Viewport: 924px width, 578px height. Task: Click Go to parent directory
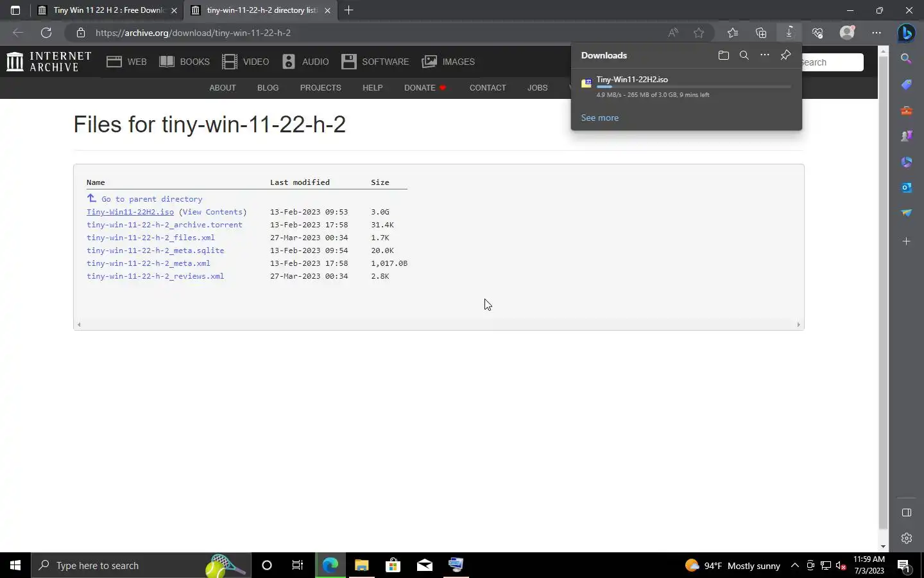pyautogui.click(x=144, y=198)
